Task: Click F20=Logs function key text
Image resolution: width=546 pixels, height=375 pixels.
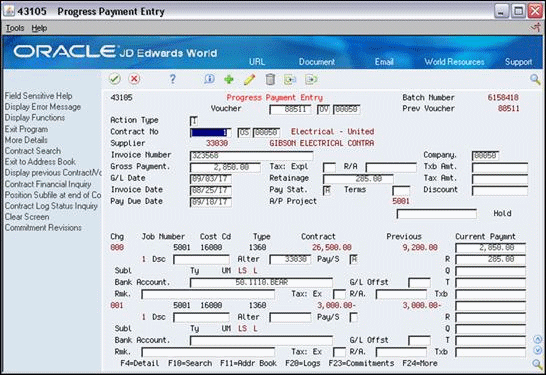Action: tap(303, 363)
